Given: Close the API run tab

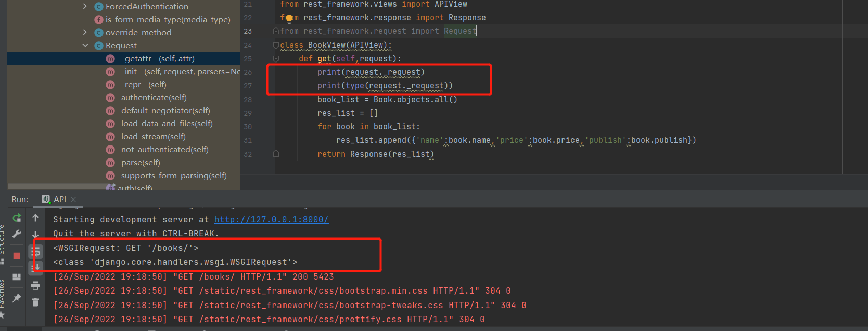Looking at the screenshot, I should tap(73, 200).
